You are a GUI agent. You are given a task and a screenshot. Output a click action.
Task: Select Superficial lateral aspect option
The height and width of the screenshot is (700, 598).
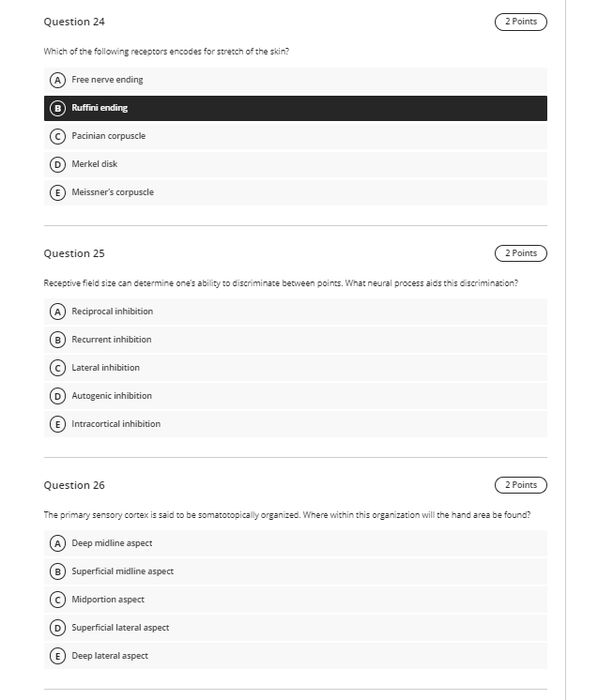[x=295, y=628]
